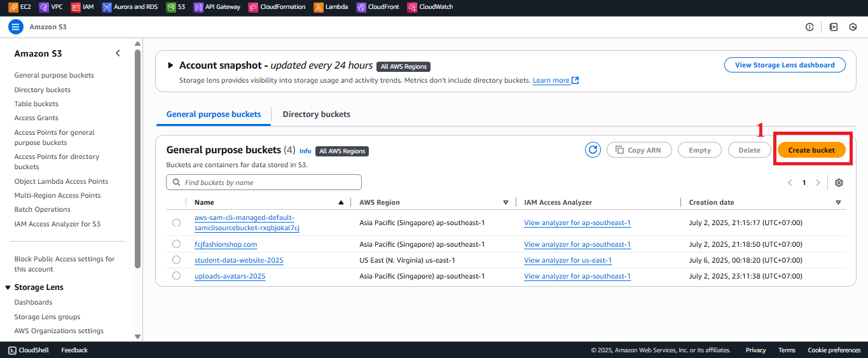Open CloudShell from the footer
This screenshot has height=358, width=868.
pyautogui.click(x=30, y=350)
